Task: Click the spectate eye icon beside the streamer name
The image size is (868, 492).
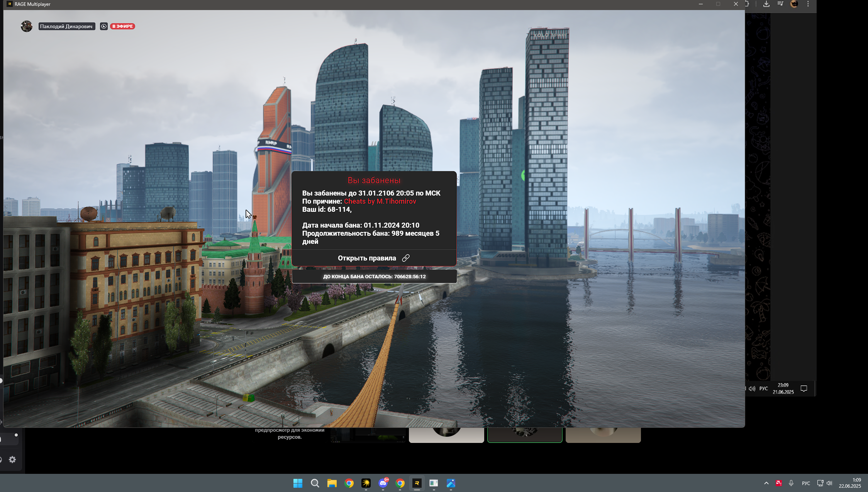Action: [103, 26]
